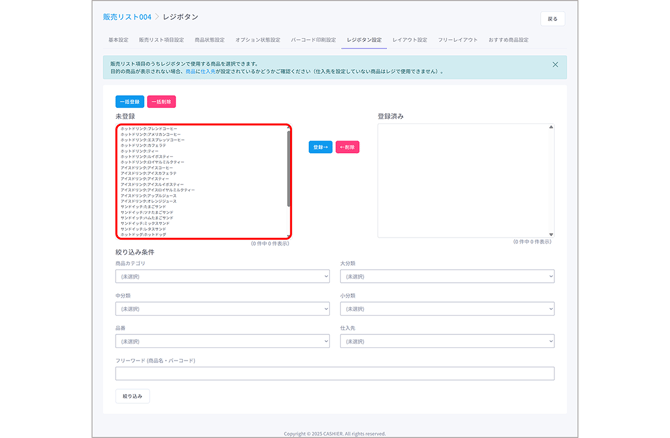Expand the 中分類 dropdown

pyautogui.click(x=222, y=309)
